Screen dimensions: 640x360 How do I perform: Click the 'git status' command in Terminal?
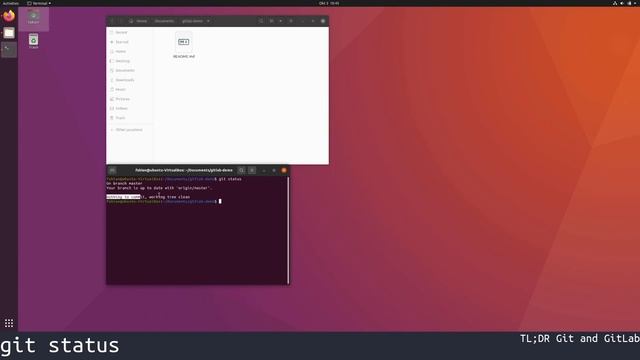[230, 179]
